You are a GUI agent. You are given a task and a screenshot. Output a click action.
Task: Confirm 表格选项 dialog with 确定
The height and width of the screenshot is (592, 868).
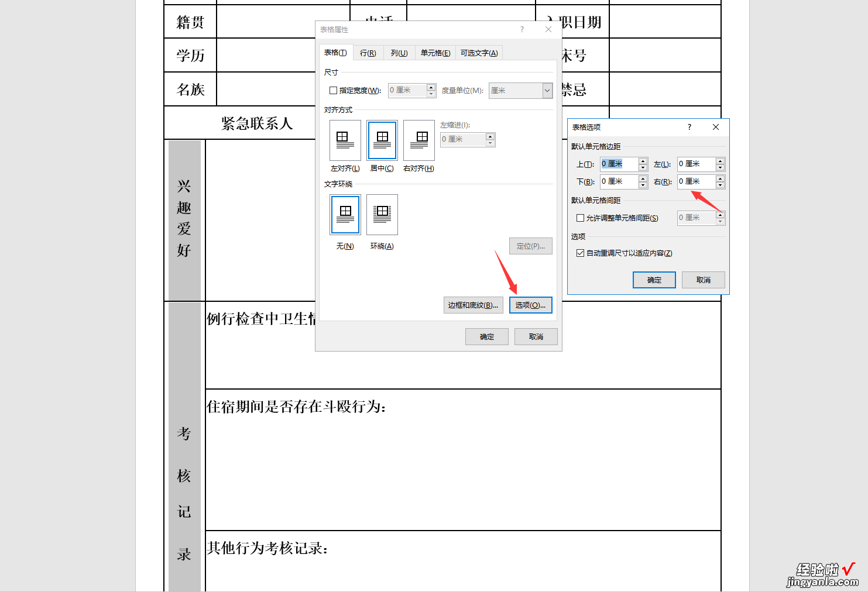(654, 280)
